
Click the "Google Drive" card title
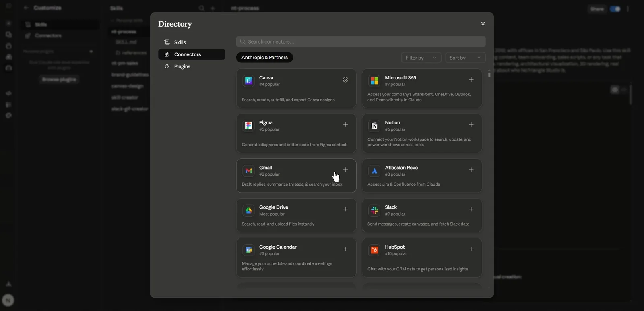click(274, 207)
